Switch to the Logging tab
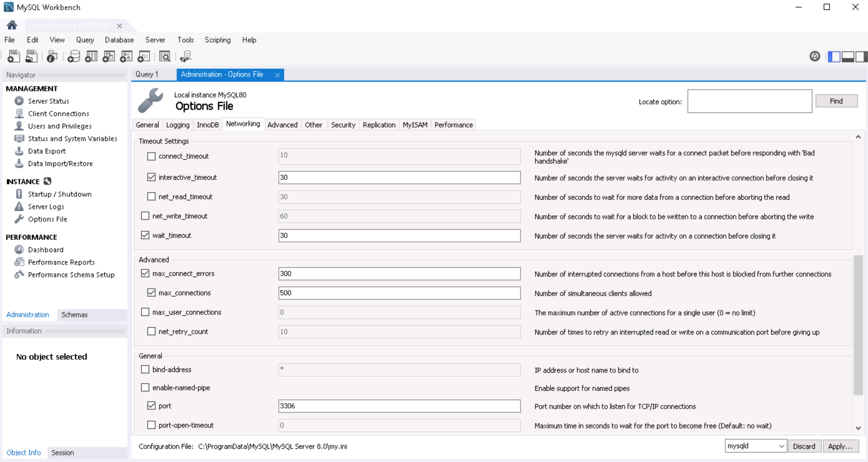The height and width of the screenshot is (462, 868). [x=178, y=125]
